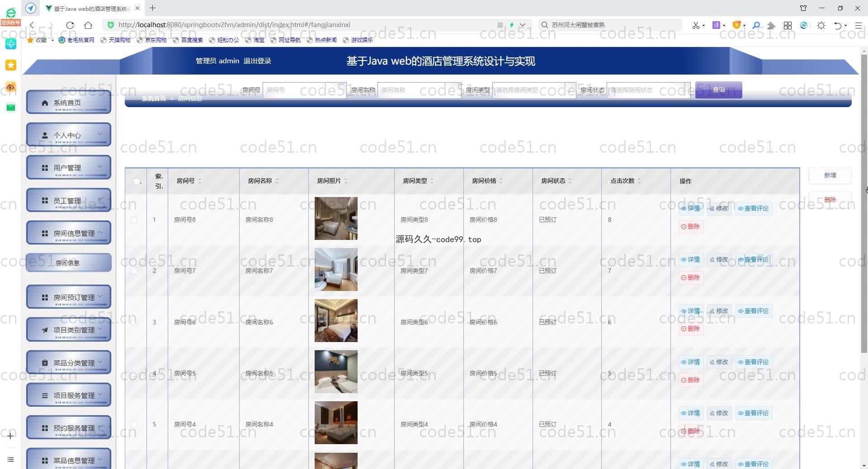Click the room photo thumbnail for 房间号6
868x469 pixels.
(336, 320)
